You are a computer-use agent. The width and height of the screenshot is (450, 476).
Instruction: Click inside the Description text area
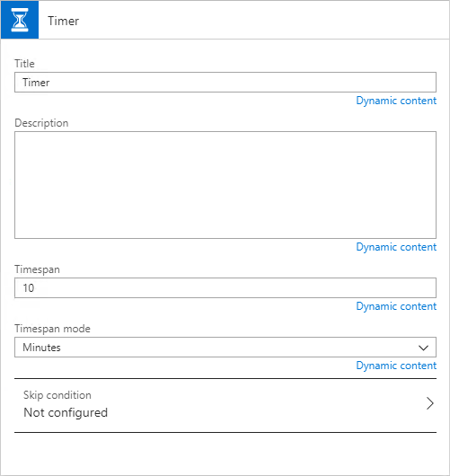coord(225,185)
